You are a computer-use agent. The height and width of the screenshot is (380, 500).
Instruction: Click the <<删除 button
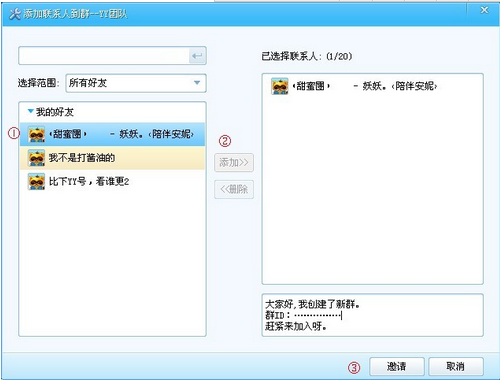(234, 189)
